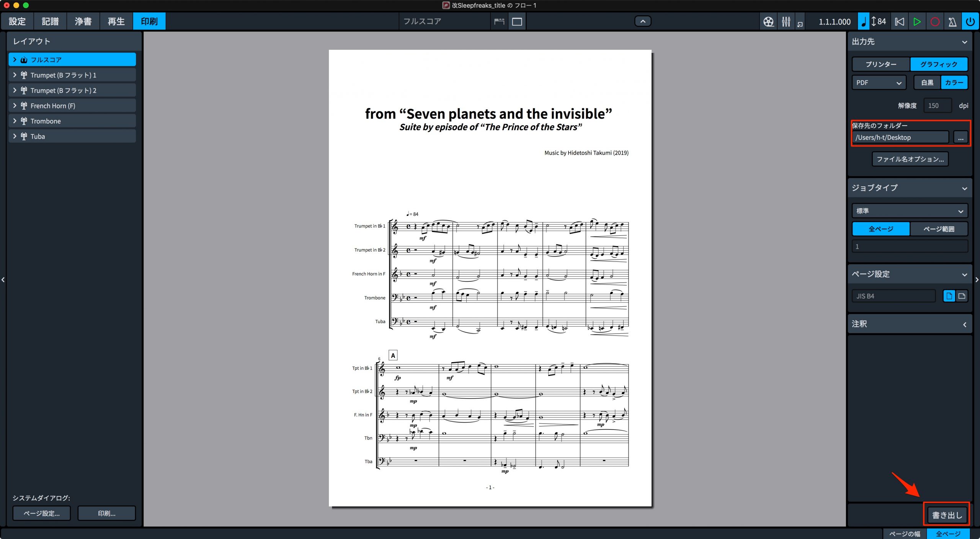Activate project with the power icon
980x539 pixels.
[970, 21]
